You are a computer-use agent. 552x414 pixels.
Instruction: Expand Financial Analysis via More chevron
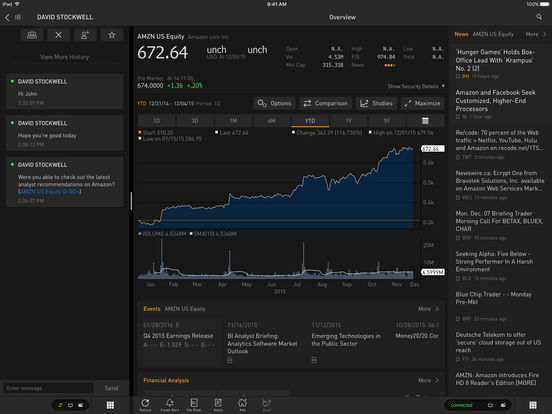[428, 380]
